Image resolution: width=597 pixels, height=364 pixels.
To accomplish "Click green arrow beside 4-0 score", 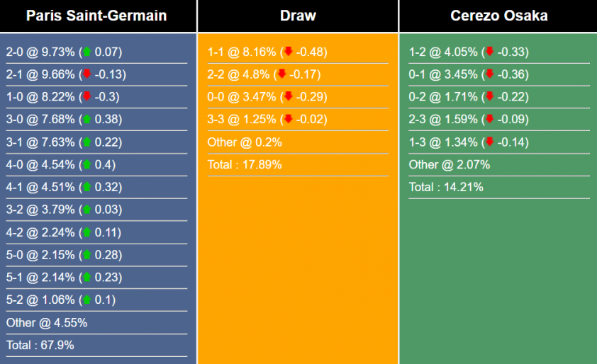I will [87, 165].
